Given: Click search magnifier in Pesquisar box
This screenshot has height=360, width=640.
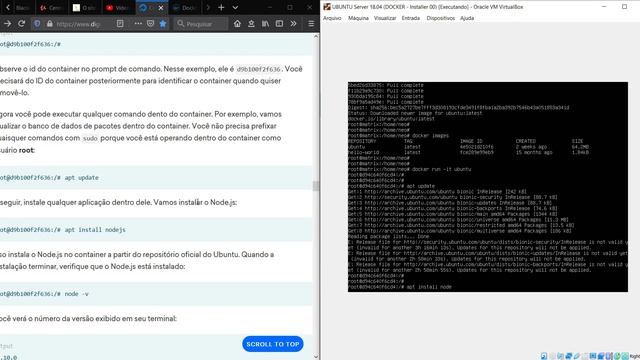Looking at the screenshot, I should [181, 24].
